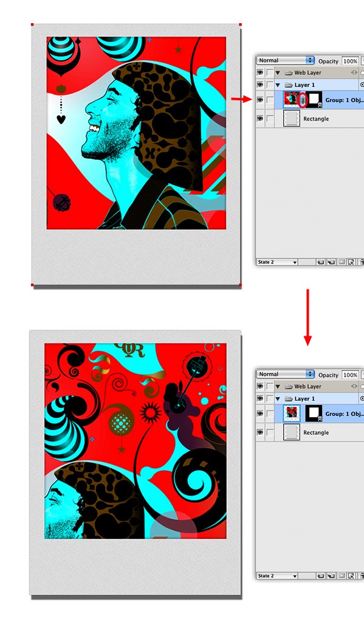Toggle lock box for Web Layer, upper panel

coord(270,73)
